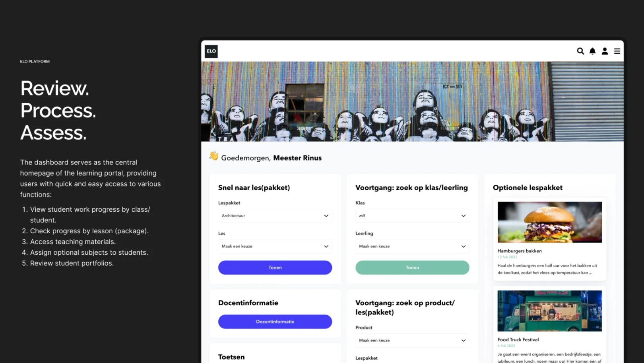The width and height of the screenshot is (644, 363).
Task: Click the mural banner image
Action: click(412, 101)
